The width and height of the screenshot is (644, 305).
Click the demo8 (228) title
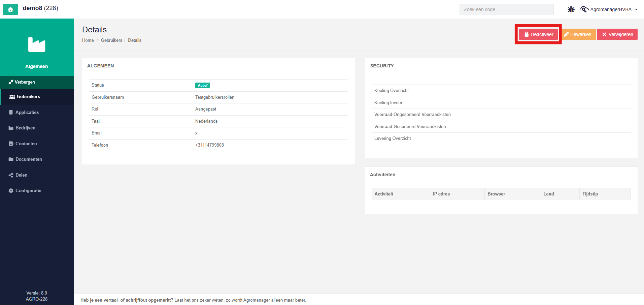40,8
